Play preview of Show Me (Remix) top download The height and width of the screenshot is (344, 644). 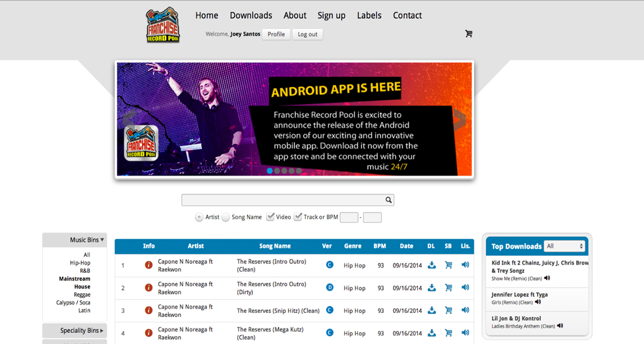pyautogui.click(x=547, y=278)
